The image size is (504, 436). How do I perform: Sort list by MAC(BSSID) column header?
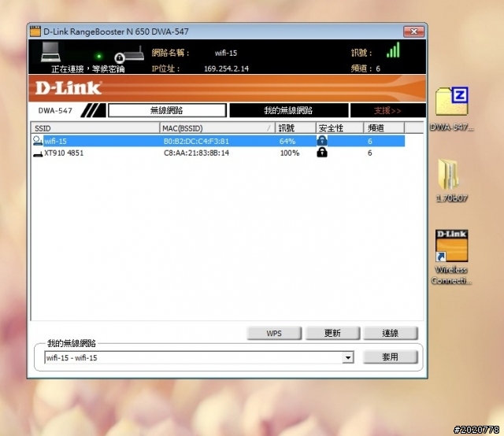pos(217,128)
